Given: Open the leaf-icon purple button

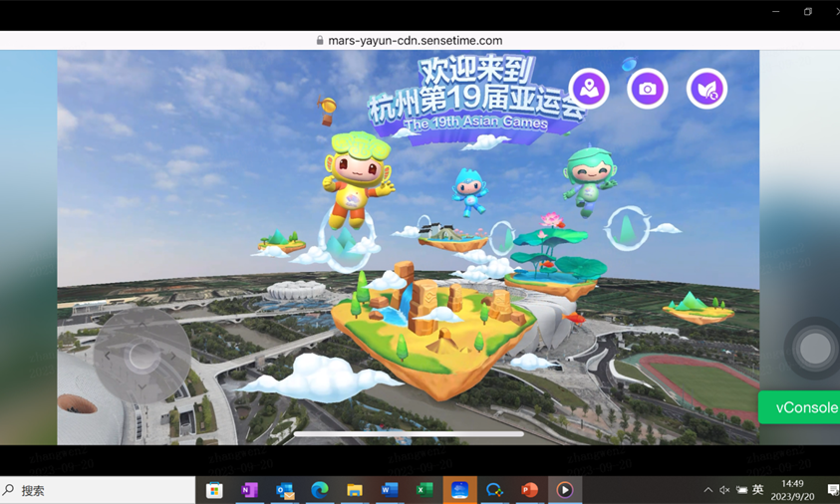Looking at the screenshot, I should 706,89.
